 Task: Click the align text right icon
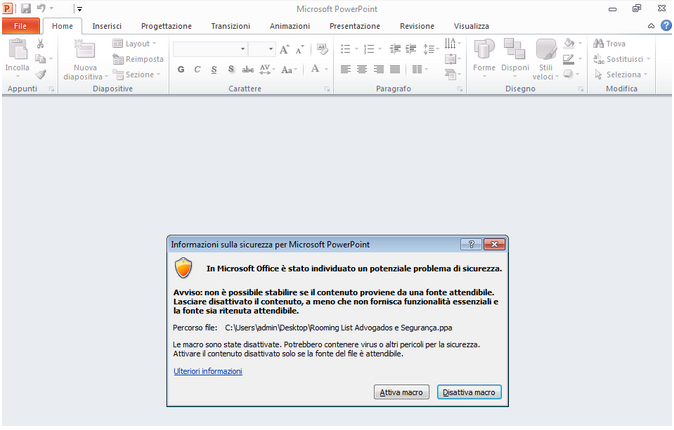click(x=379, y=69)
